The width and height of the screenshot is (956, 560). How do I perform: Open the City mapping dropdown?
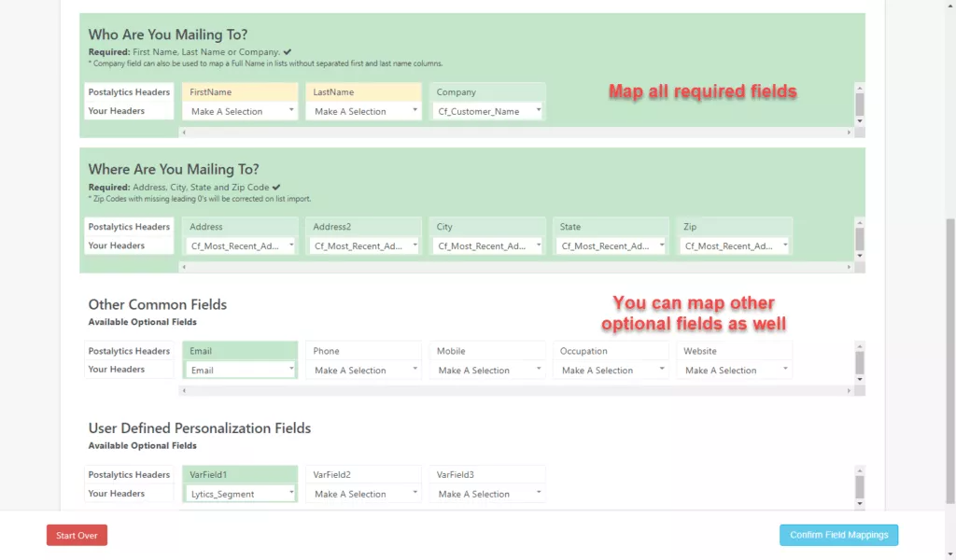(487, 245)
